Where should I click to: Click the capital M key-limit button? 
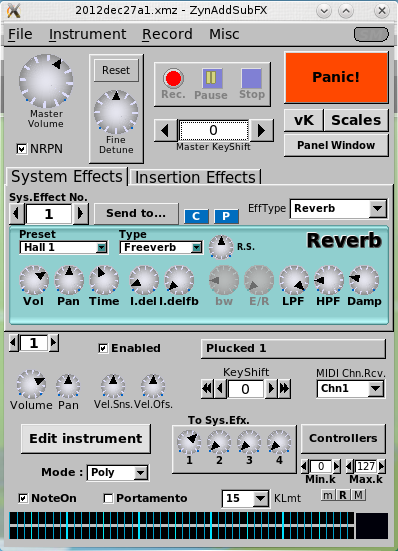click(358, 495)
